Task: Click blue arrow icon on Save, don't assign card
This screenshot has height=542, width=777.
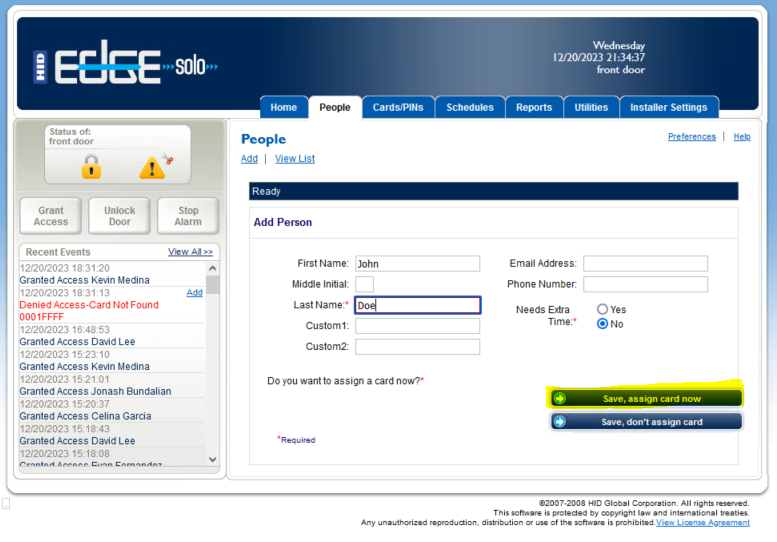Action: (560, 422)
